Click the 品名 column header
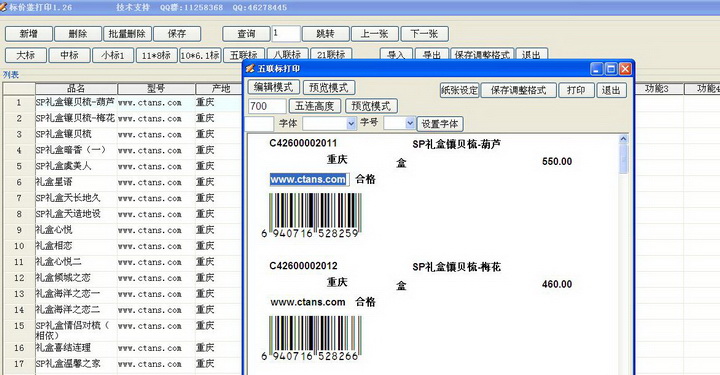720x375 pixels. (x=76, y=89)
